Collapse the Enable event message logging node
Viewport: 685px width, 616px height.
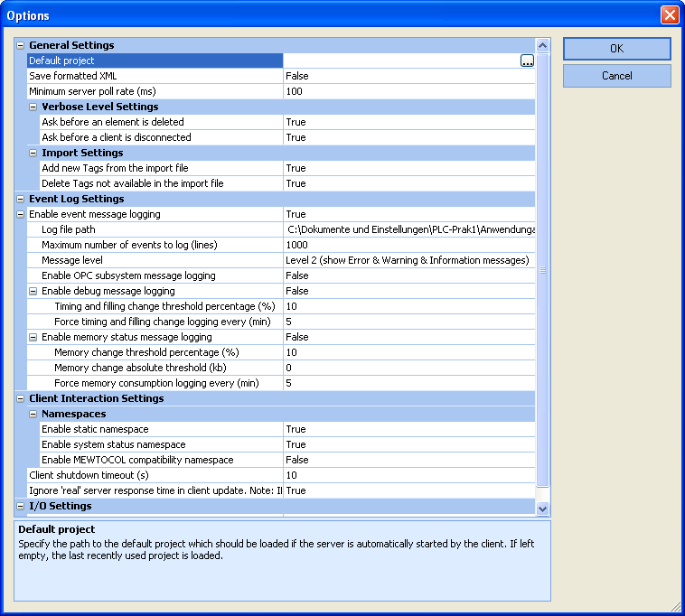[20, 214]
